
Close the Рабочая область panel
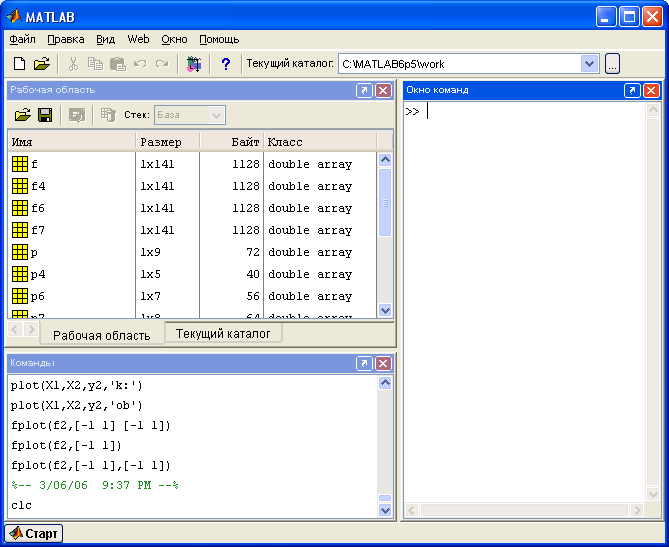click(383, 90)
